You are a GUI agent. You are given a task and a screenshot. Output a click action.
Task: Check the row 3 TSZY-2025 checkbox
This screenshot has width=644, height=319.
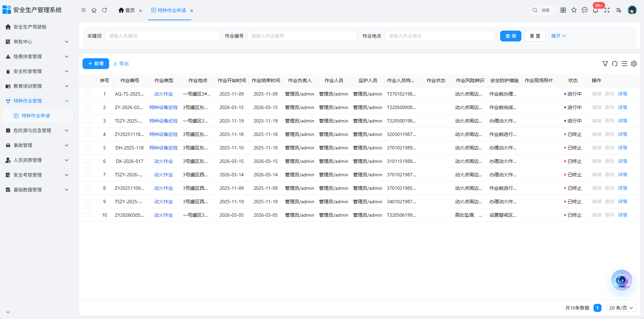coord(88,121)
